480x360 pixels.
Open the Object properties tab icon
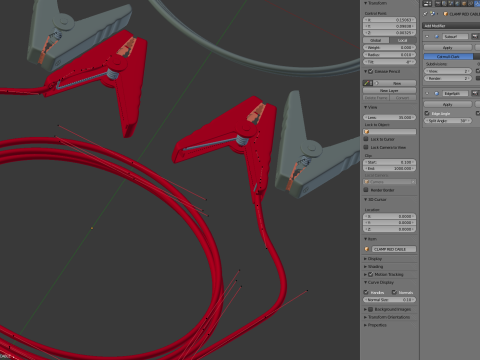(x=464, y=4)
